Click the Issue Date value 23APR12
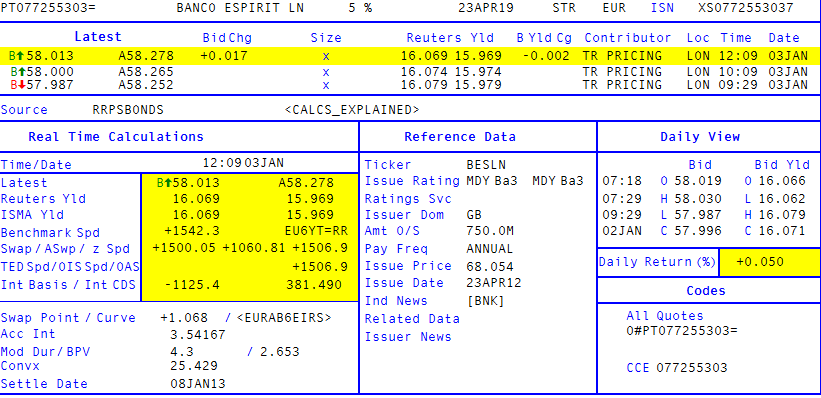Image resolution: width=821 pixels, height=398 pixels. tap(494, 283)
